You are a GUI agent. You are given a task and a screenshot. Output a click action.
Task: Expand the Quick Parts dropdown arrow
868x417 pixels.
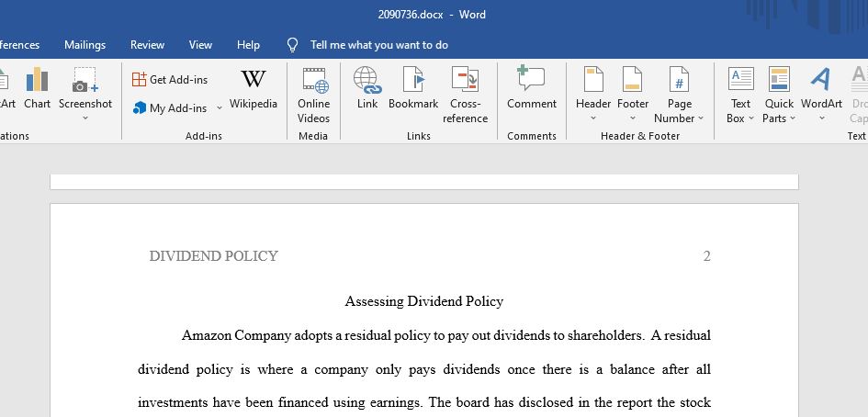coord(792,118)
